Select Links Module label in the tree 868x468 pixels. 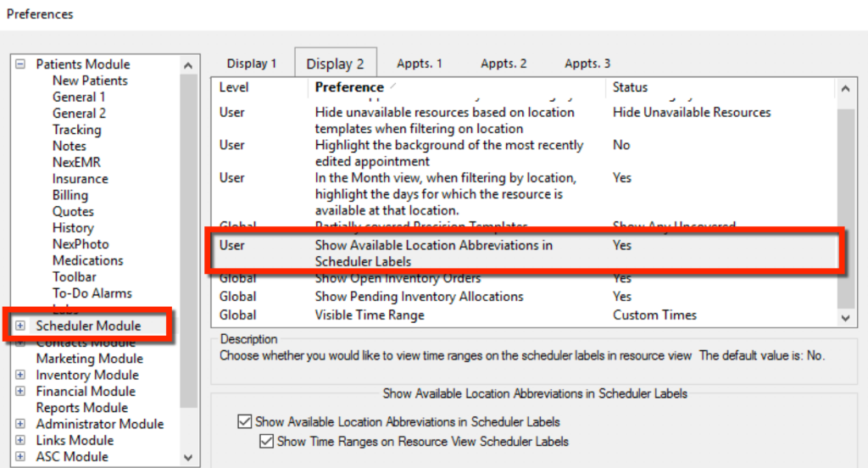point(75,440)
